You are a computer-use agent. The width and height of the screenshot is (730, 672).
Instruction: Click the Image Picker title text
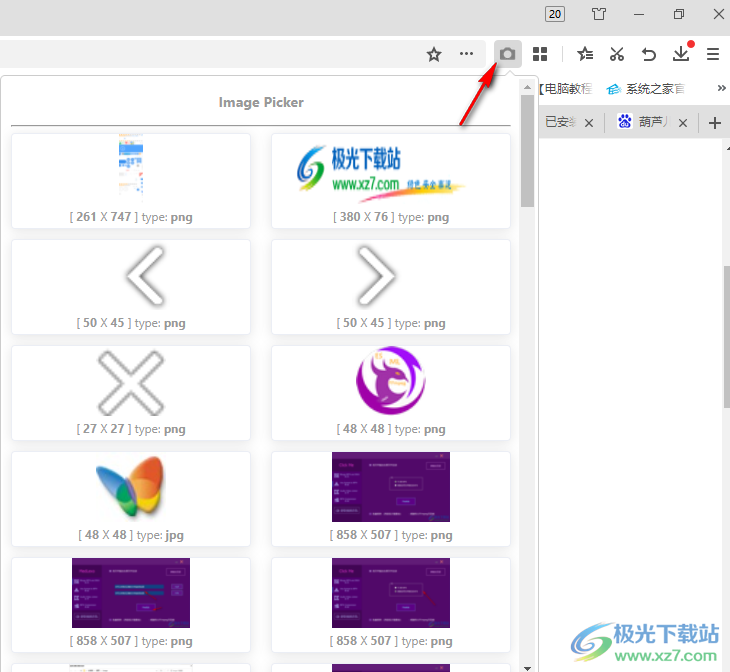[261, 102]
